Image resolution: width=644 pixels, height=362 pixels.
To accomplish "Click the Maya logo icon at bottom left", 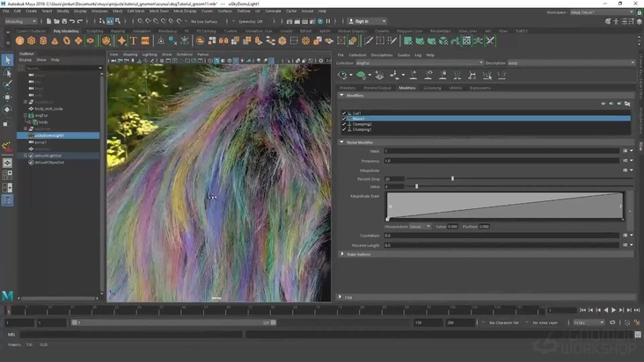I will [7, 294].
